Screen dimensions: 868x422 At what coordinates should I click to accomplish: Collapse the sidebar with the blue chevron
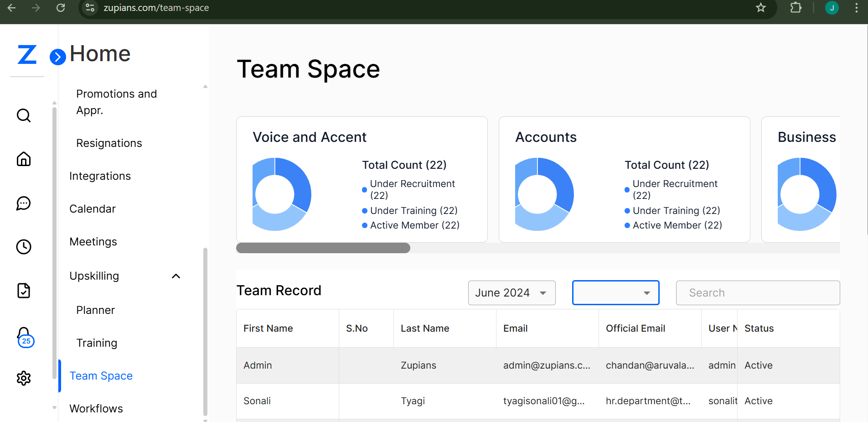point(57,57)
